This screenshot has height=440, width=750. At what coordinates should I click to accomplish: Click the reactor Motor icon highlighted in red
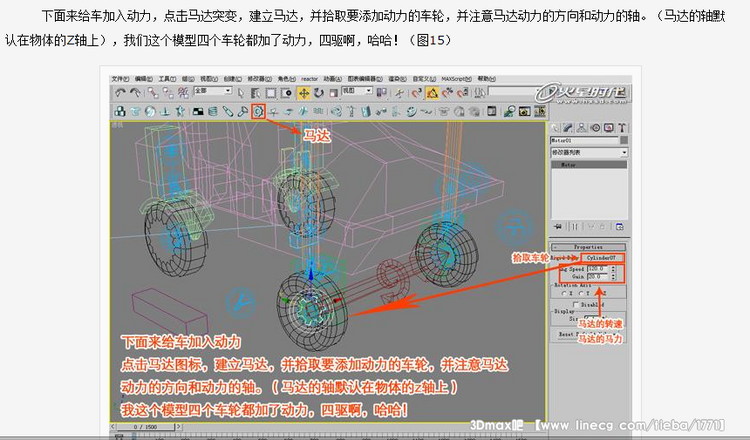[x=258, y=110]
